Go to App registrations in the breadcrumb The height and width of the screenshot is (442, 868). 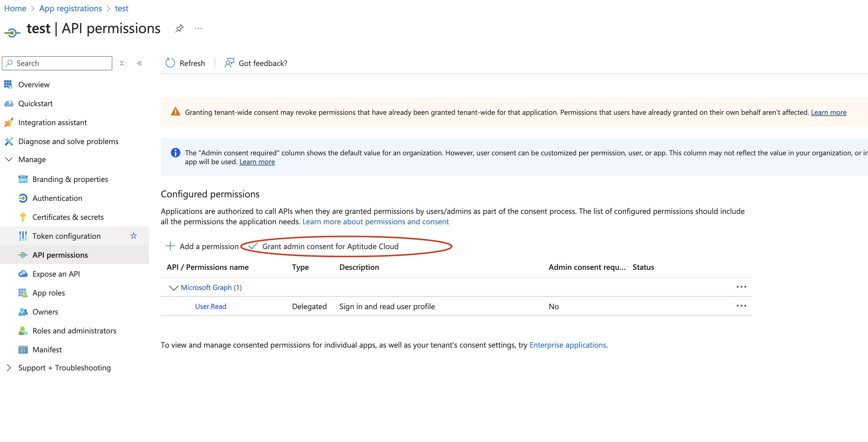click(x=70, y=8)
